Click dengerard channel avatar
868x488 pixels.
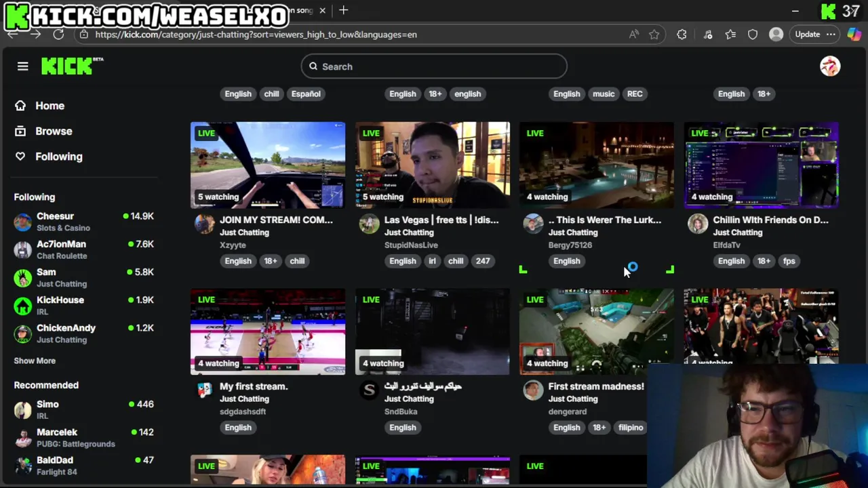(533, 390)
